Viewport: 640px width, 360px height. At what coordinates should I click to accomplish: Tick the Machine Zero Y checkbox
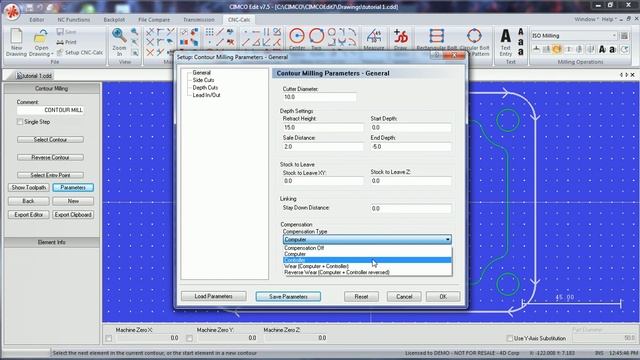tap(189, 338)
